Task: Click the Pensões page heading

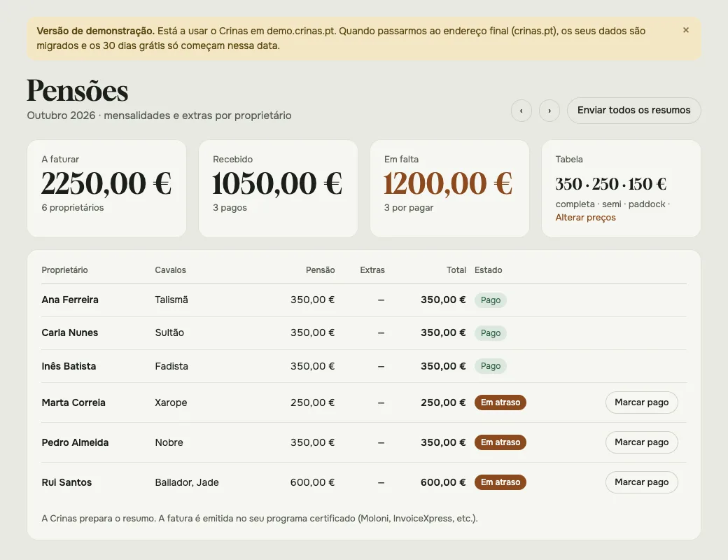Action: pos(78,90)
